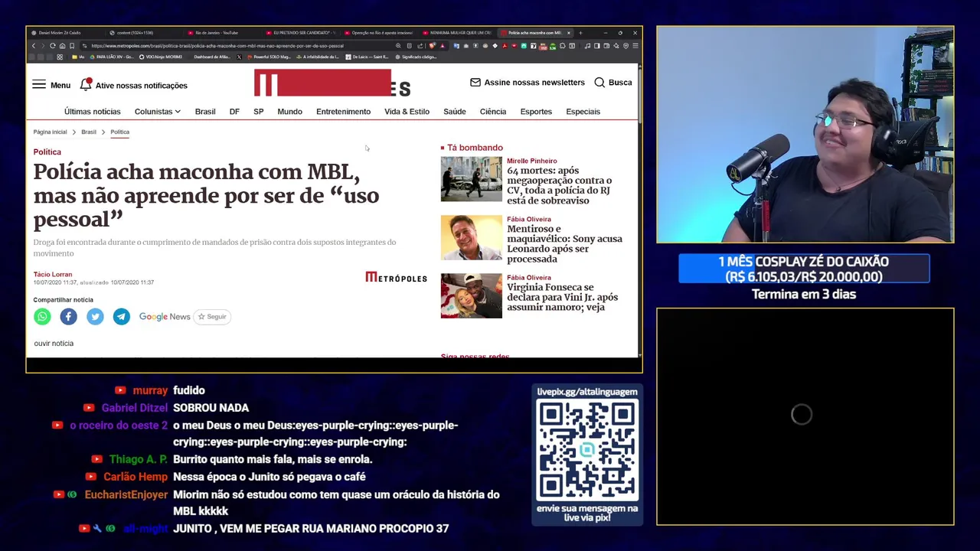
Task: Share the article via WhatsApp icon
Action: pos(42,316)
